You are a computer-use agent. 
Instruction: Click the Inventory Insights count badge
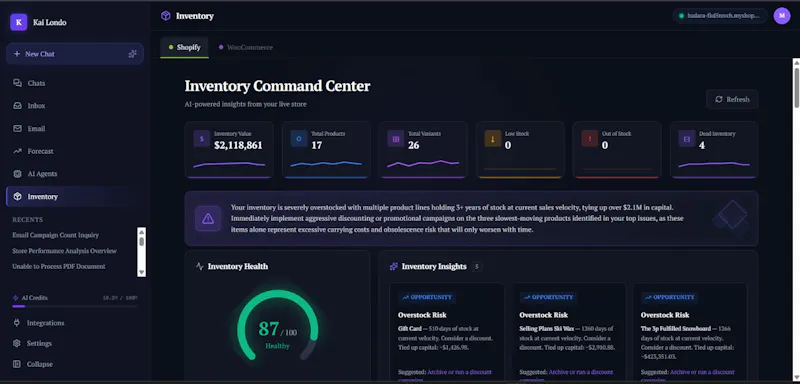tap(477, 266)
